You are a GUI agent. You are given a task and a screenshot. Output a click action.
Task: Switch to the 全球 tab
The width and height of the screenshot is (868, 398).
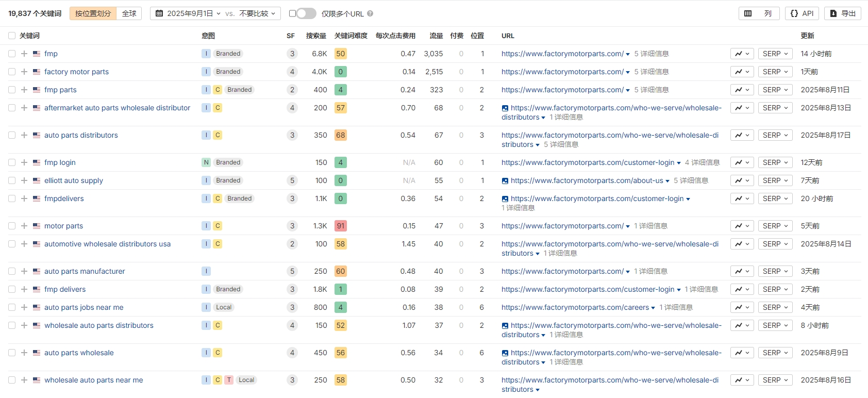coord(129,13)
